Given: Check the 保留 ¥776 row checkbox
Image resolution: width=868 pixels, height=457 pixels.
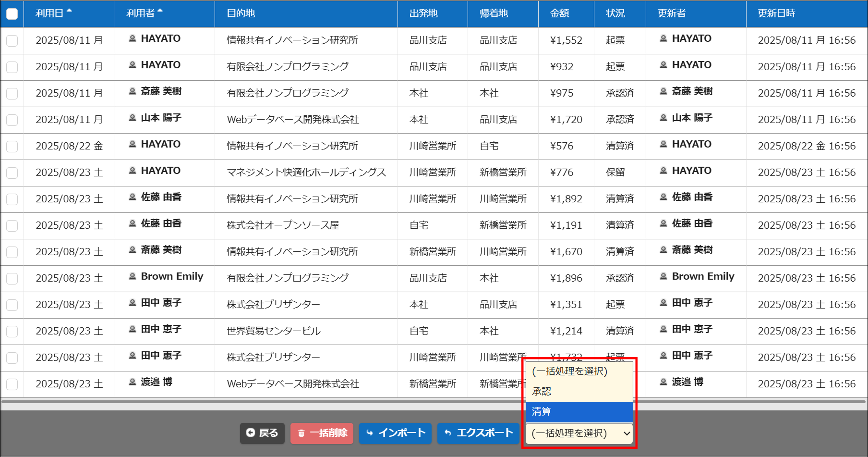Looking at the screenshot, I should coord(12,173).
